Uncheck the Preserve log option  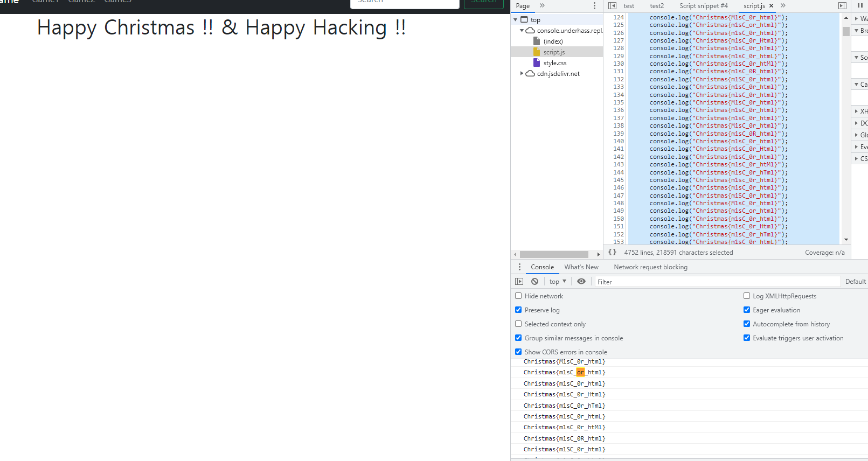pyautogui.click(x=518, y=310)
